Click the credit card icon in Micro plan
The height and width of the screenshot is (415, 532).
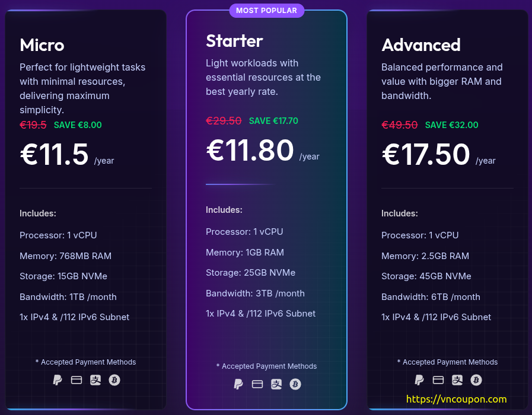pyautogui.click(x=77, y=380)
